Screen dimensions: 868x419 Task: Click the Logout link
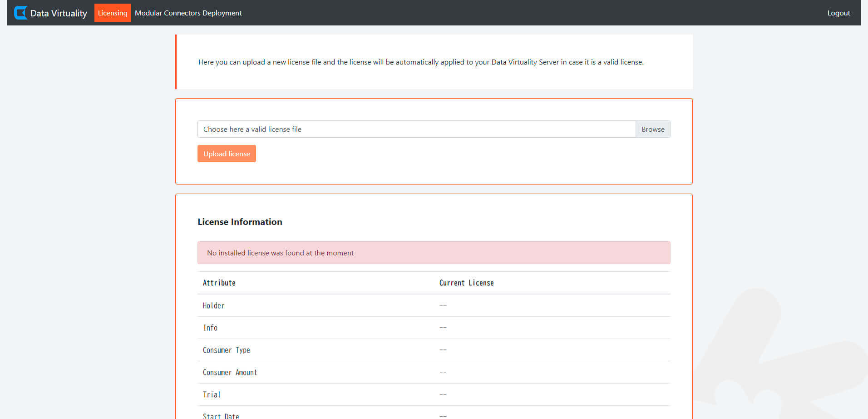coord(838,13)
